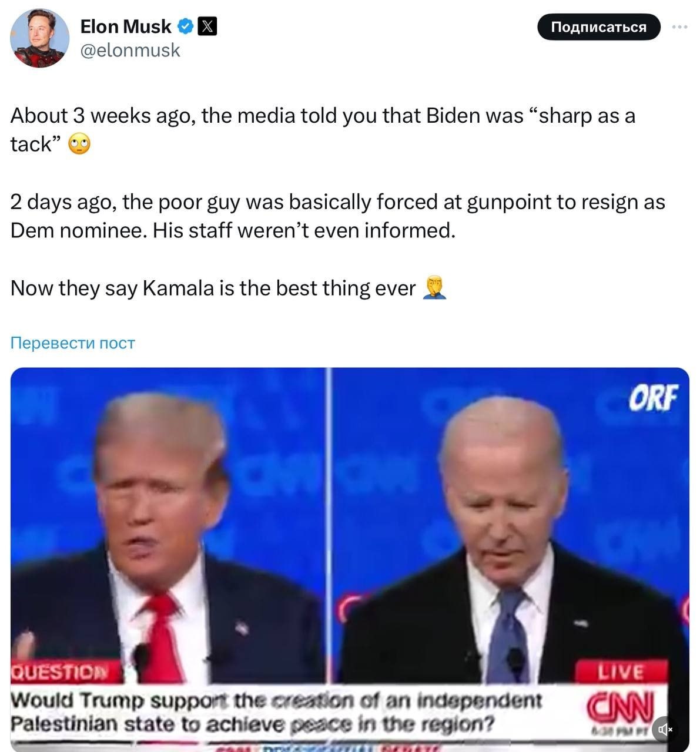700x752 pixels.
Task: Open the @elonmusk handle link
Action: pos(130,51)
